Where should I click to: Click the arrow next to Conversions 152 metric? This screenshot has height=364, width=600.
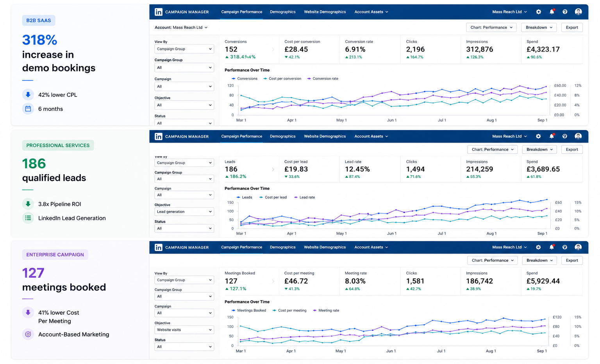pos(273,50)
